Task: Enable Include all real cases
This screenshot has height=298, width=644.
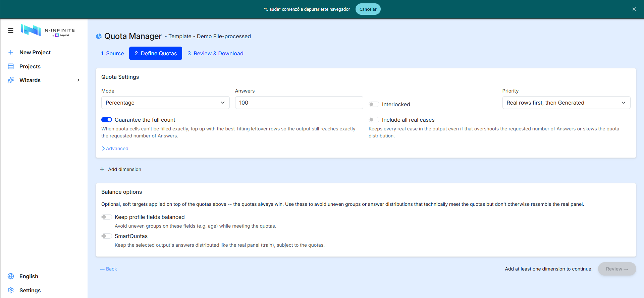Action: pos(374,120)
